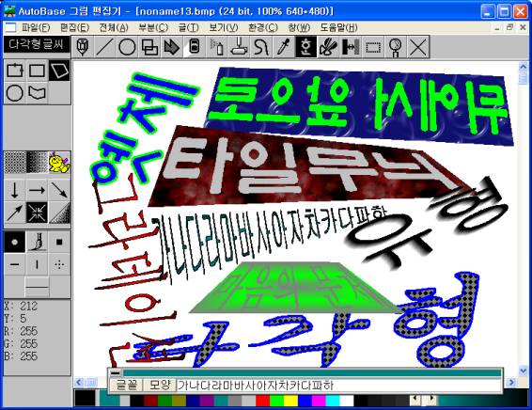Activate the dashed rectangle selection tool
Viewport: 532px width, 410px height.
(373, 47)
